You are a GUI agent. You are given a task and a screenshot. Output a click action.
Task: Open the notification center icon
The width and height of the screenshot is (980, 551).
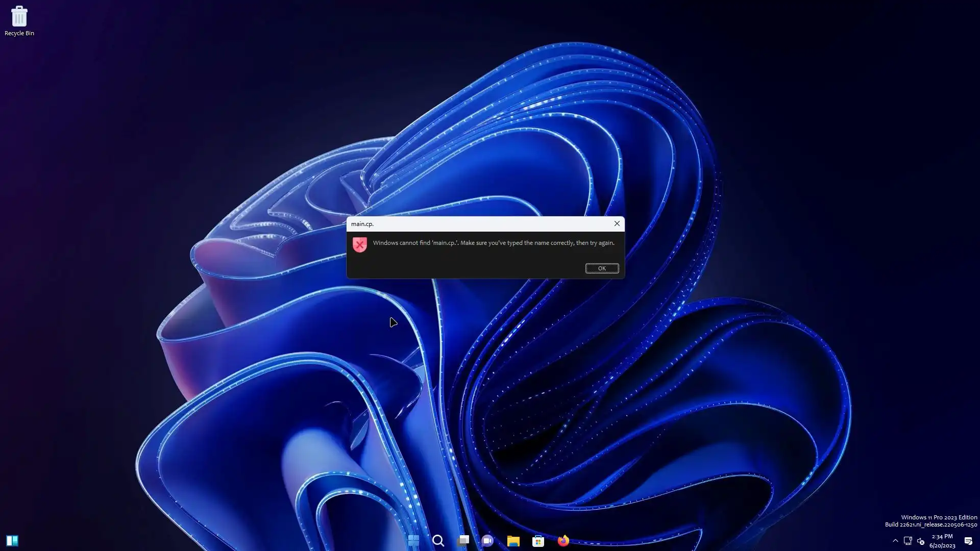pyautogui.click(x=968, y=541)
